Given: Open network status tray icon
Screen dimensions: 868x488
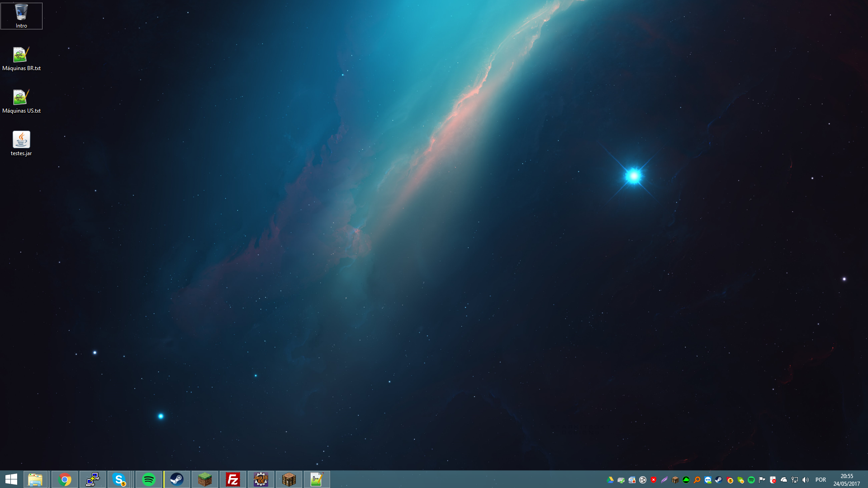Looking at the screenshot, I should click(x=795, y=480).
